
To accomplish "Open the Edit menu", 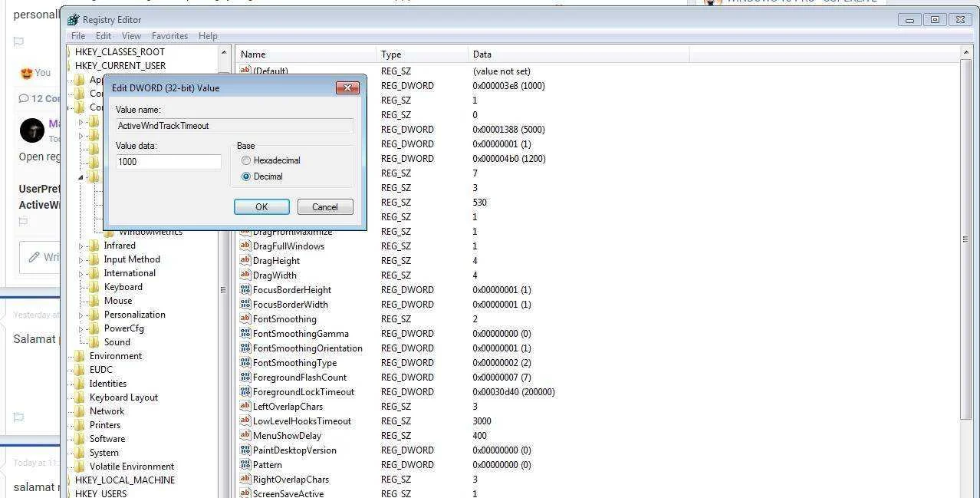I will click(x=104, y=36).
